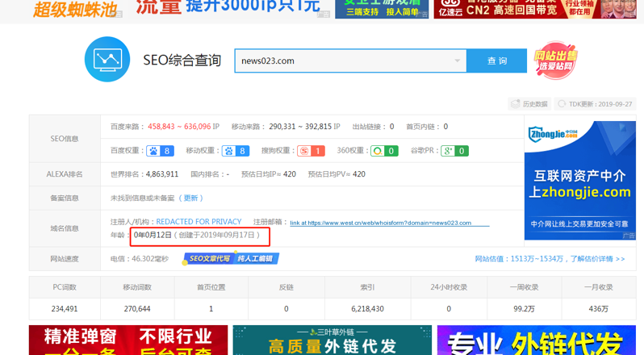Click the 反链 column header
Viewport: 644px width, 355px height.
[286, 287]
